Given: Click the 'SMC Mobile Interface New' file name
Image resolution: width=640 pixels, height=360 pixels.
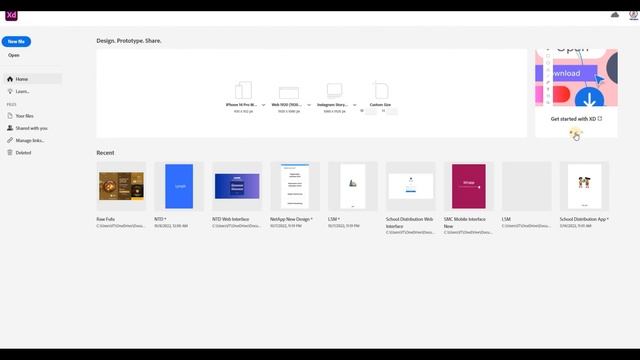Looking at the screenshot, I should click(465, 222).
